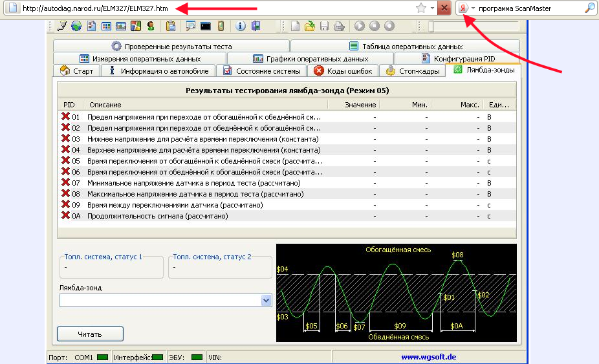Click red X icon of PID 05 row
This screenshot has width=599, height=364.
[x=66, y=160]
